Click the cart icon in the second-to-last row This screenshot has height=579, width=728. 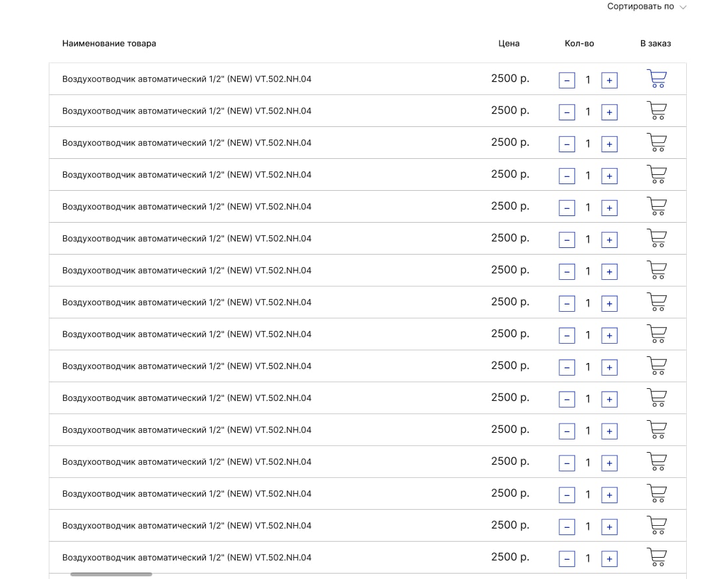[657, 525]
